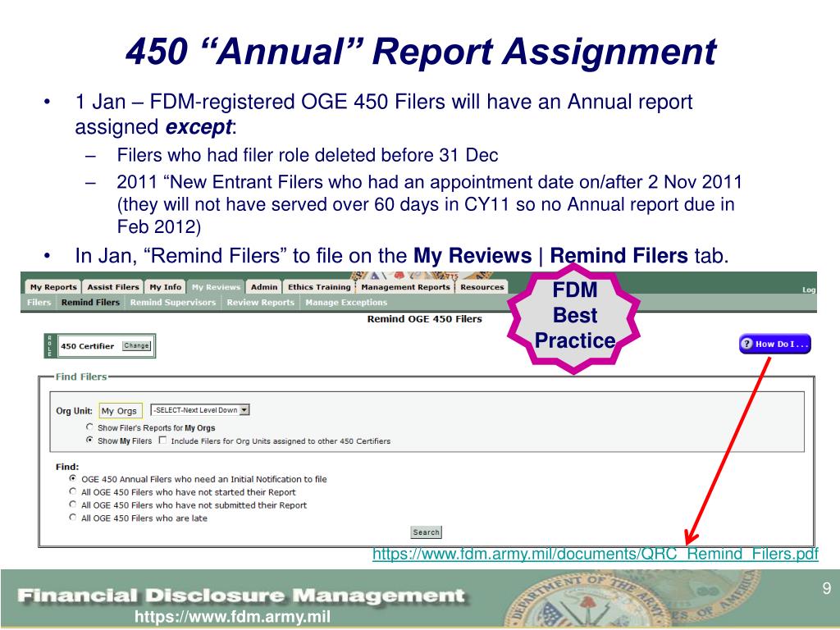Open the QRC_Remind_Filers.pdf link
This screenshot has height=630, width=840.
[596, 554]
